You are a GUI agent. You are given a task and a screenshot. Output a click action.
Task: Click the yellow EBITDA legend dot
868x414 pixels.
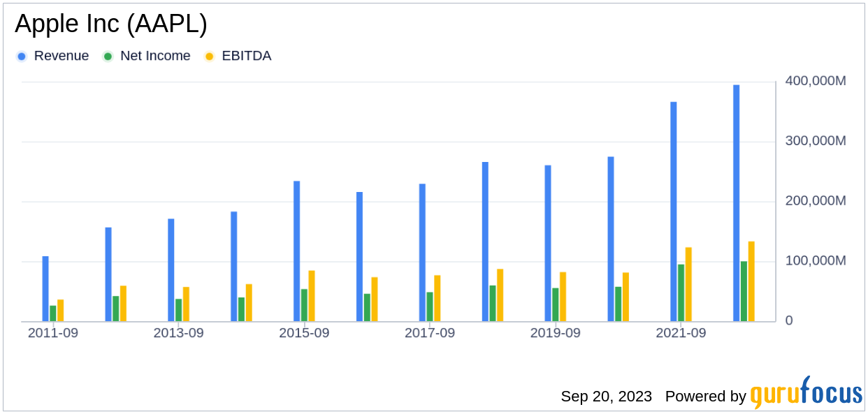(209, 57)
